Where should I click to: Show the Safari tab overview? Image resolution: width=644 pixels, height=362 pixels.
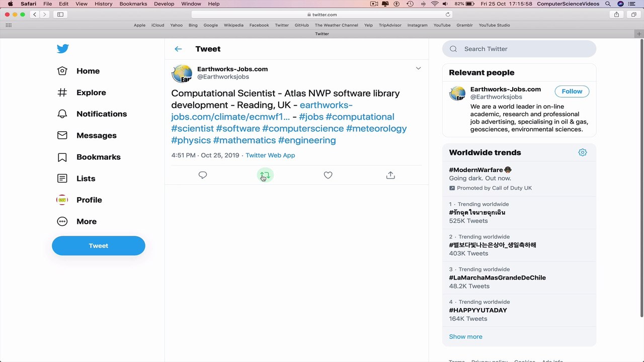633,15
